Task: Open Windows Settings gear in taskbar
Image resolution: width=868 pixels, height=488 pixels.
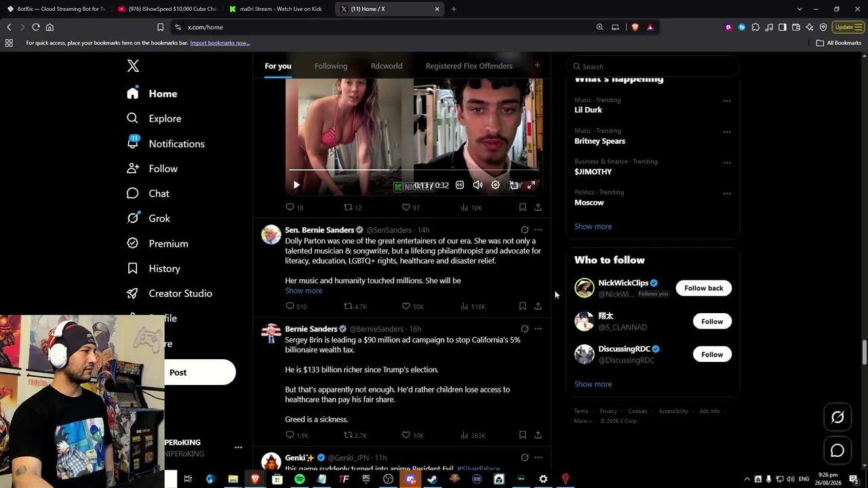Action: 543,479
